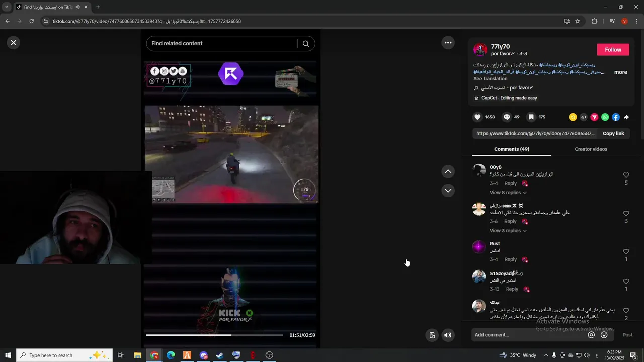The image size is (644, 362).
Task: Go to the previous video with up arrow
Action: click(448, 172)
